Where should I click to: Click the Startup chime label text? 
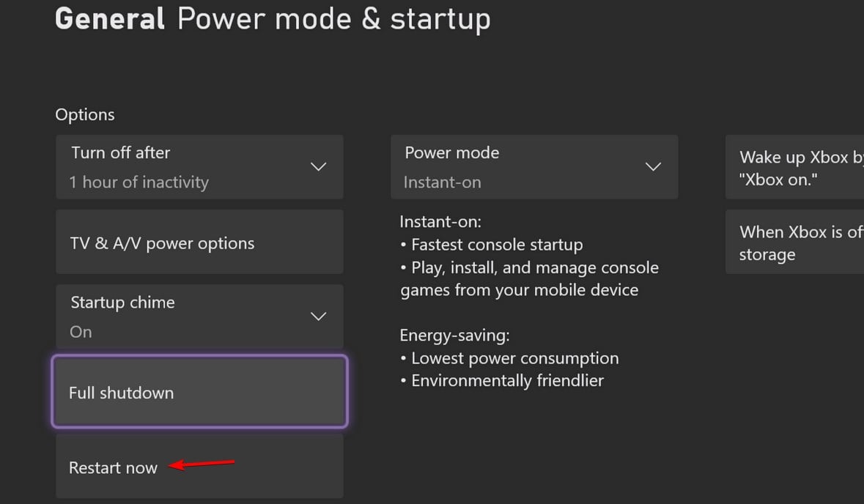click(122, 303)
